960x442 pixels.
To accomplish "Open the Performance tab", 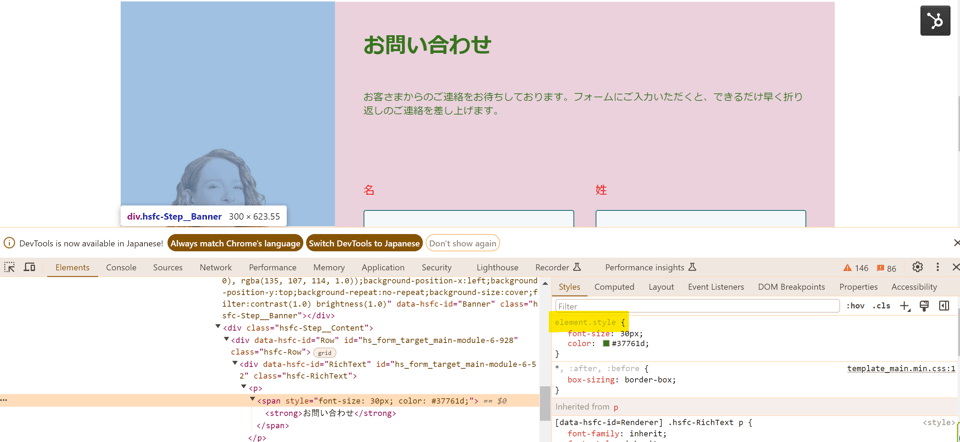I will [x=272, y=268].
